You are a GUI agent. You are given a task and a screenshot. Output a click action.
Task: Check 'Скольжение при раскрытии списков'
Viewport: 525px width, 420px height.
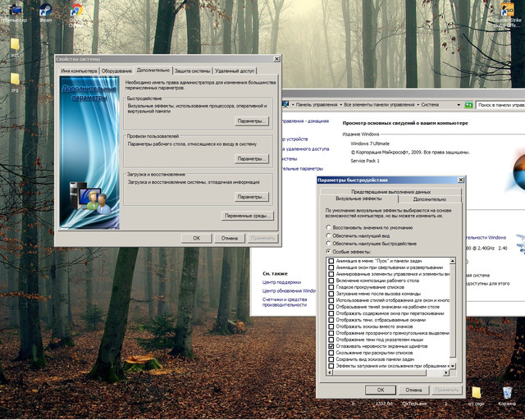[331, 353]
